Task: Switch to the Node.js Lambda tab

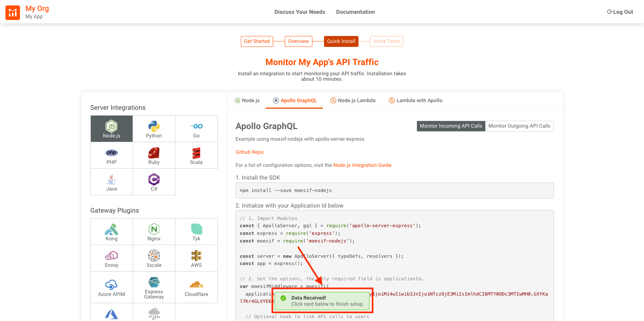Action: pos(353,101)
